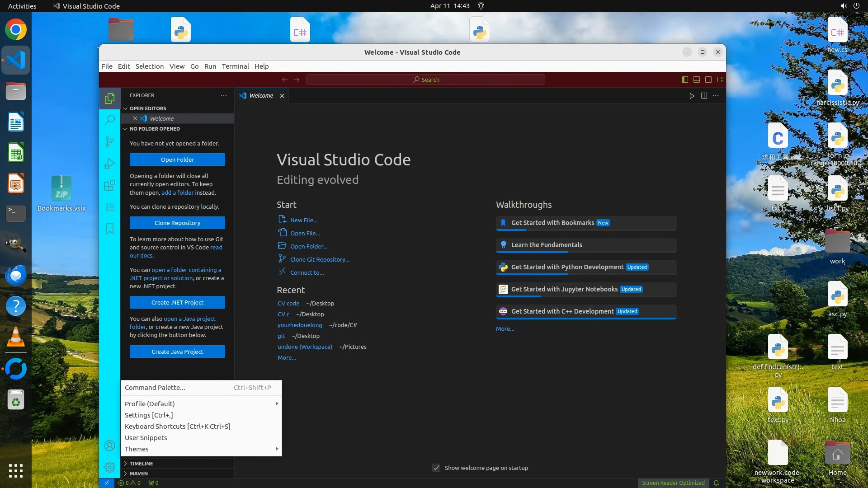Open the Extensions view
Viewport: 868px width, 488px height.
[x=109, y=185]
